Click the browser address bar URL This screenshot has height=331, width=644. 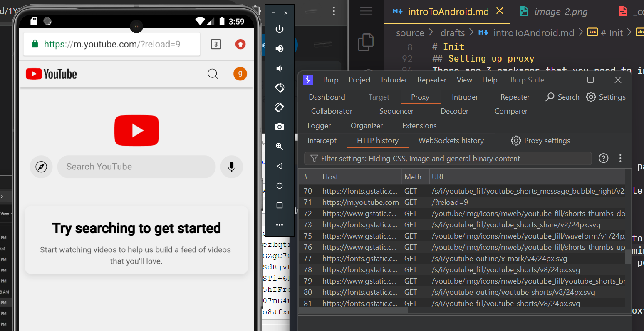point(112,44)
